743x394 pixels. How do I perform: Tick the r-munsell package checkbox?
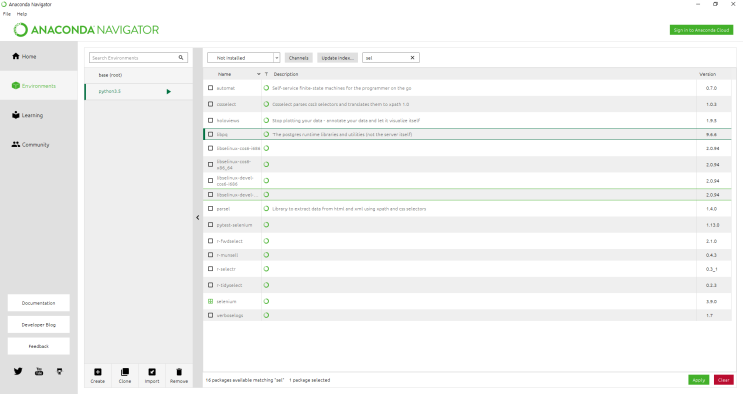click(x=210, y=255)
